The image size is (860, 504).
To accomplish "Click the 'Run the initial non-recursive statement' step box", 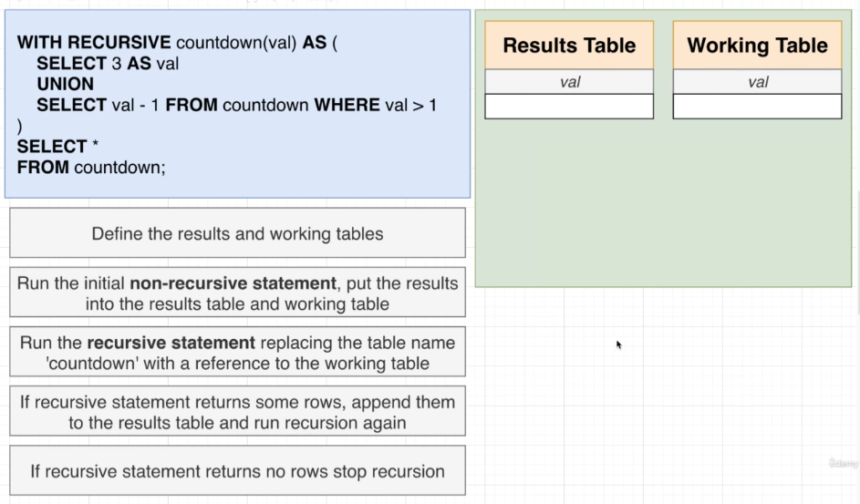I will point(237,293).
